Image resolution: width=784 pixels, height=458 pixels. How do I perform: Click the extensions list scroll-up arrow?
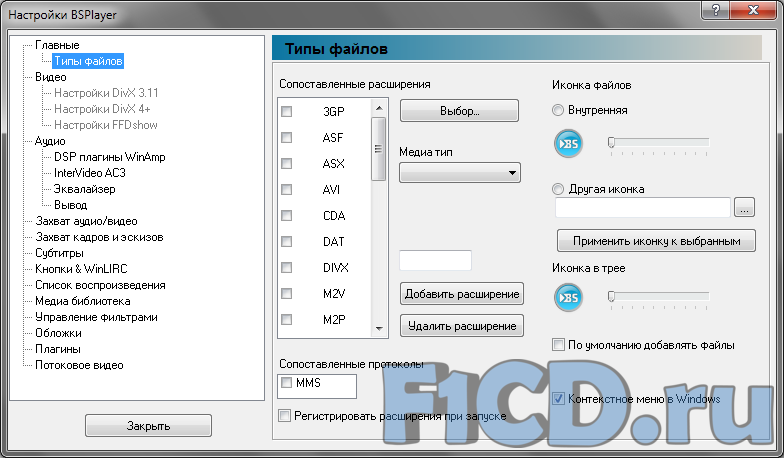(379, 108)
